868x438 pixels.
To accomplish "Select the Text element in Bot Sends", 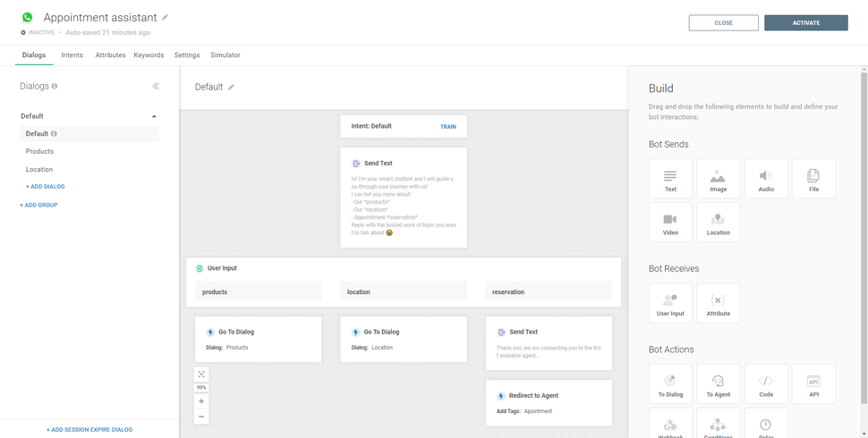I will (x=670, y=179).
